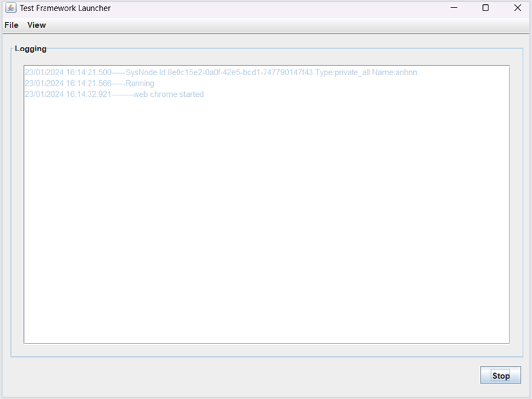Screen dimensions: 532x399
Task: Maximize the Test Framework Launcher window
Action: click(485, 8)
